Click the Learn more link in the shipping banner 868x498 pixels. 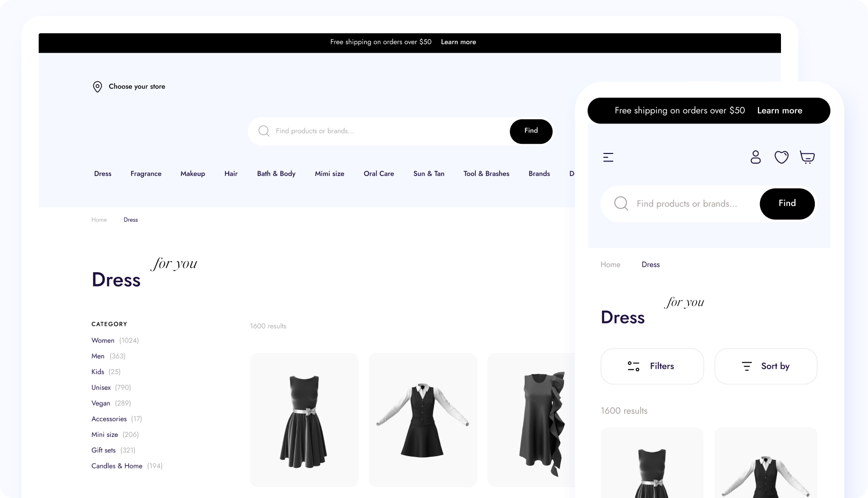tap(458, 42)
